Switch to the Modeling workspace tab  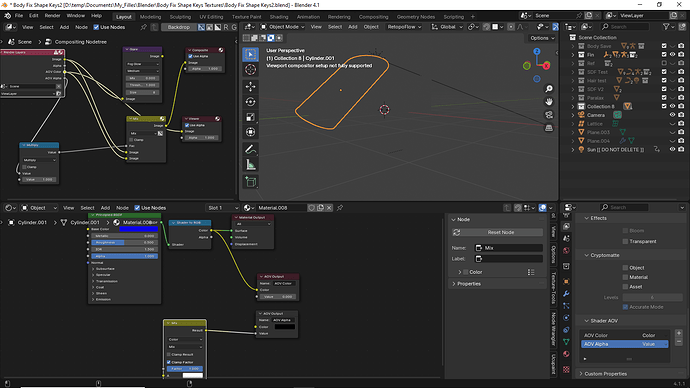[150, 17]
